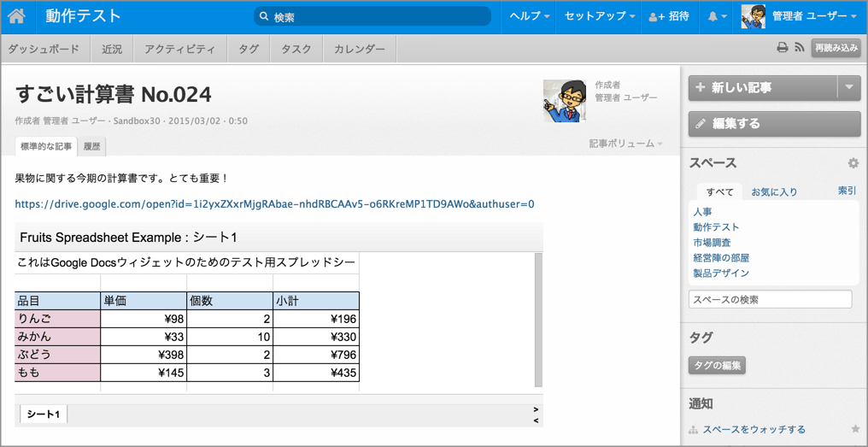Click the スペースの検索 input field
Viewport: 868px width, 447px height.
770,300
